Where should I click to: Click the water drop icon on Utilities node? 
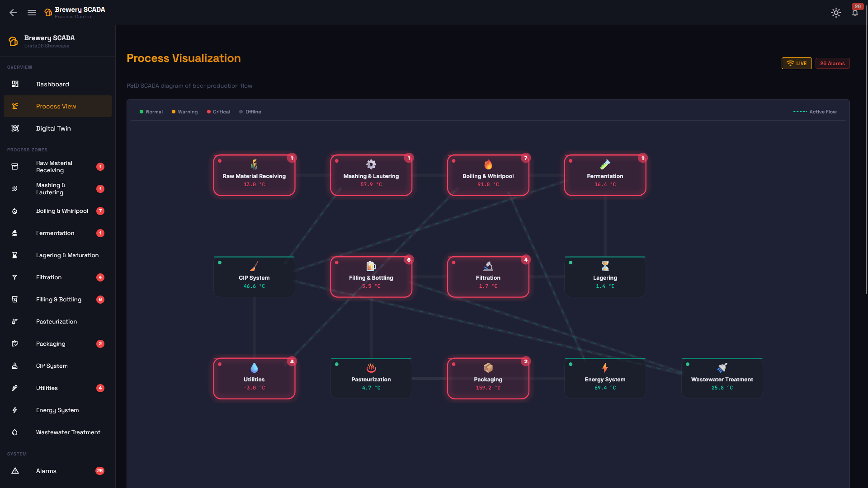pos(254,368)
